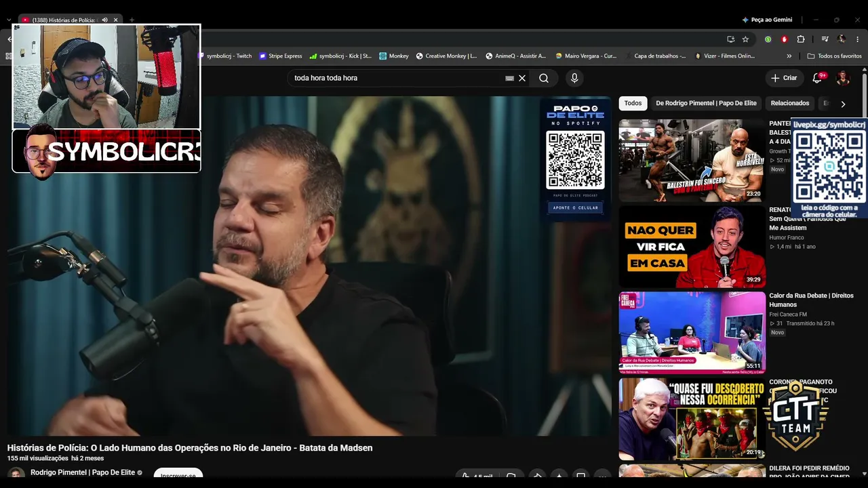Open the Rodrigo Pimentel | Papo De Elite channel
This screenshot has width=868, height=488.
[x=83, y=472]
